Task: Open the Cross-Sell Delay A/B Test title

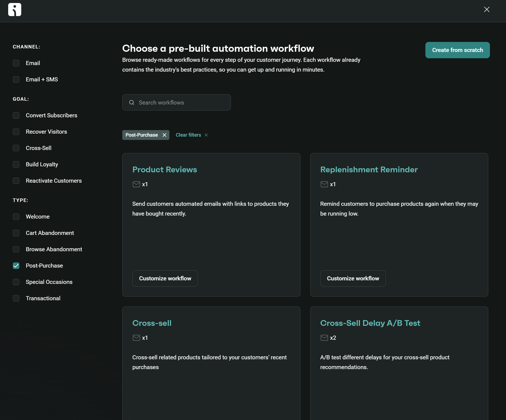Action: [370, 323]
